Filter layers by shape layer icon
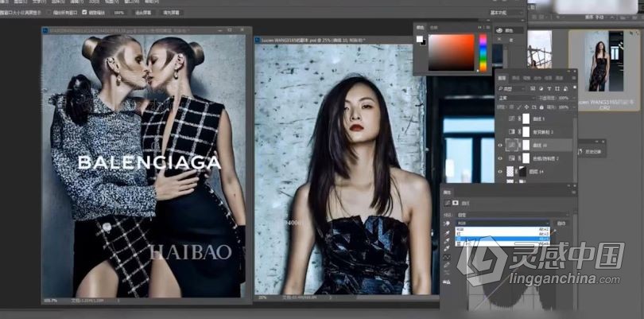This screenshot has height=319, width=644. point(557,88)
